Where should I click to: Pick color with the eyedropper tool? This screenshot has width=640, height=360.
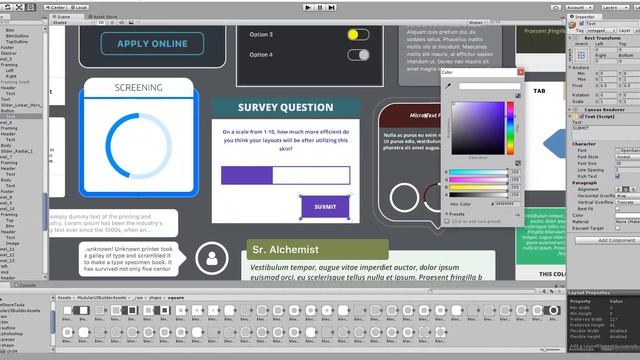point(448,86)
